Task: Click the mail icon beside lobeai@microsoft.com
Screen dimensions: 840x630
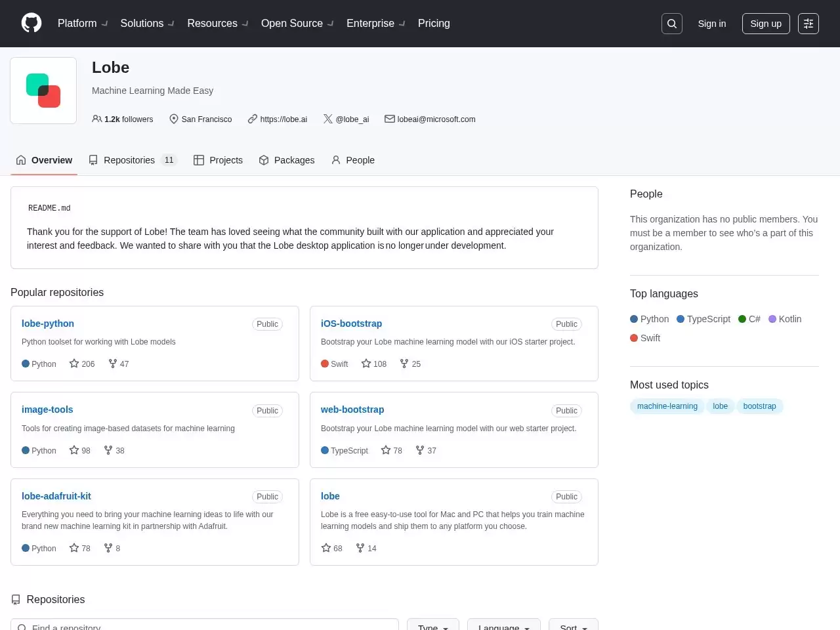Action: point(390,119)
